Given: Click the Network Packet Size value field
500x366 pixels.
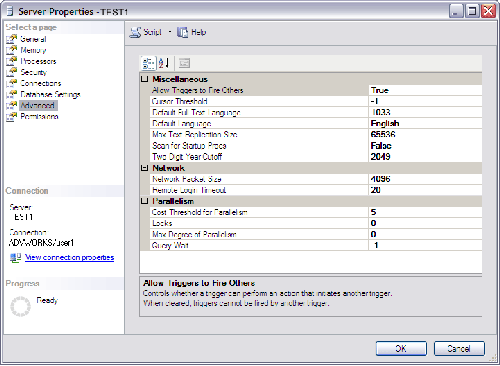Looking at the screenshot, I should click(x=425, y=179).
